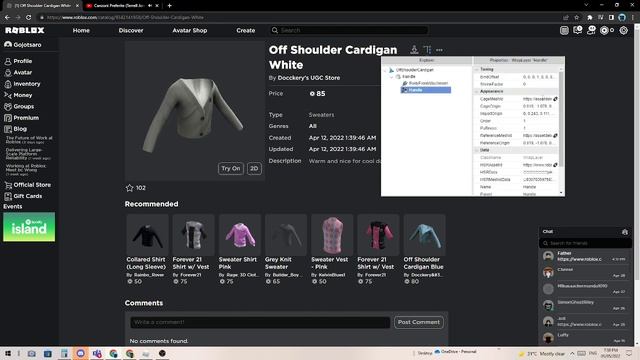Open the three-dot item options menu

(439, 50)
